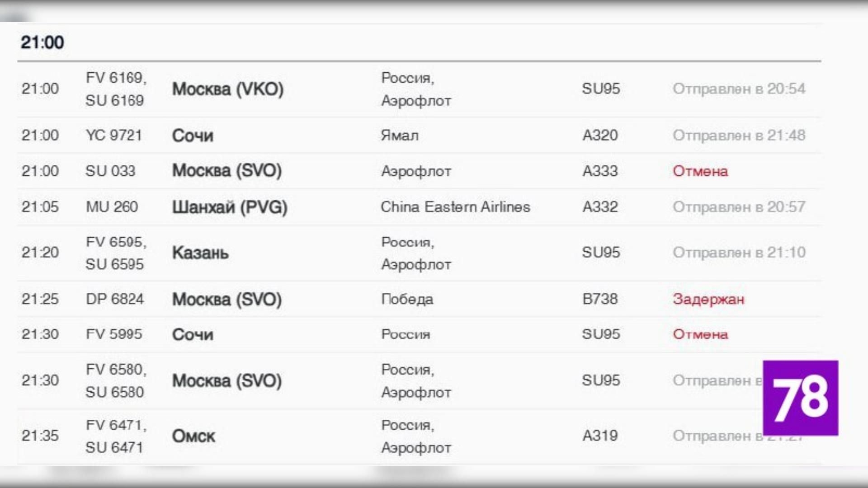The width and height of the screenshot is (868, 488).
Task: Open the Москва (VKO) destination link
Action: [228, 89]
